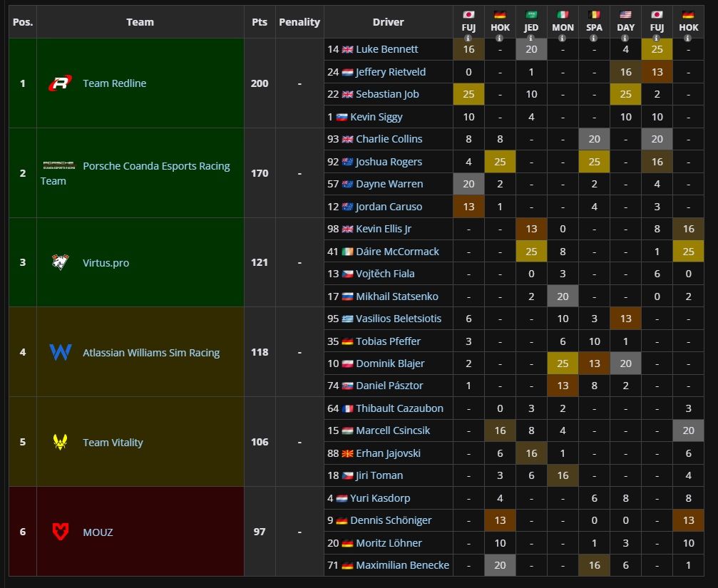
Task: Open the Team Vitality link
Action: click(x=113, y=442)
